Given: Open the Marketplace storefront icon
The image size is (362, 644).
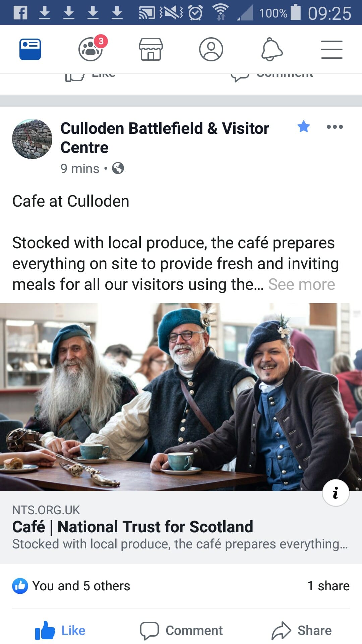Looking at the screenshot, I should coord(151,49).
